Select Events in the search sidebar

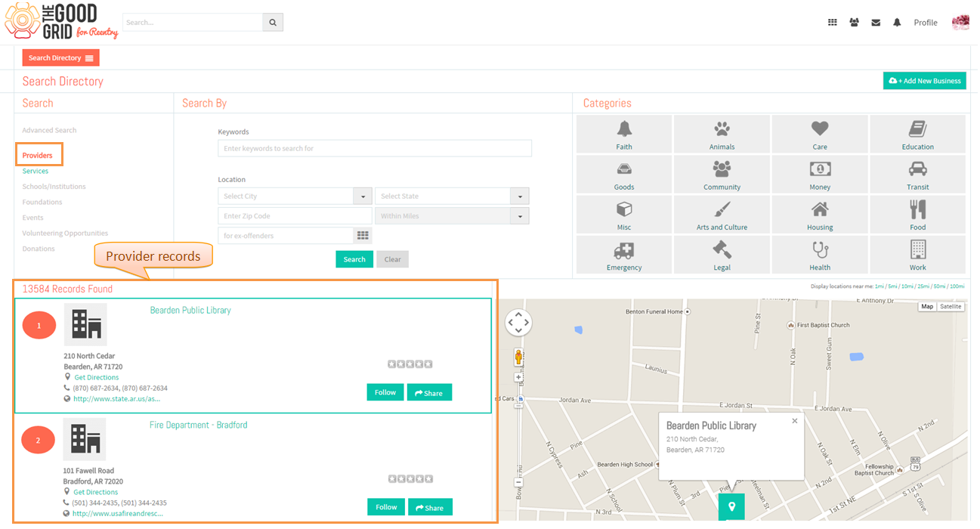pyautogui.click(x=32, y=218)
